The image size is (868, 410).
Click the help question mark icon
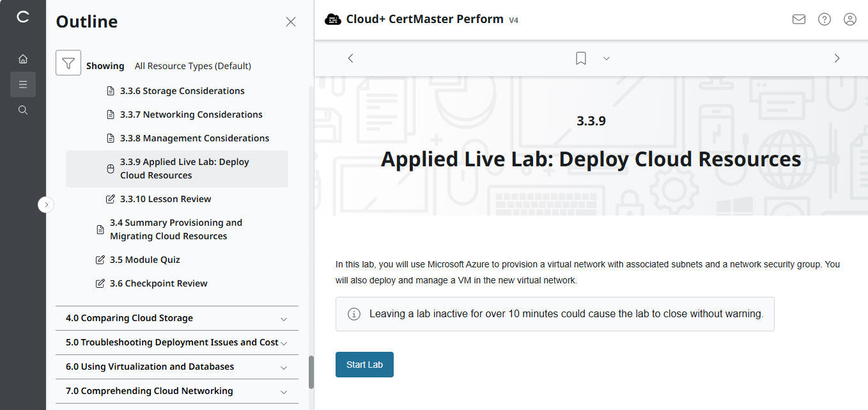pyautogui.click(x=824, y=19)
